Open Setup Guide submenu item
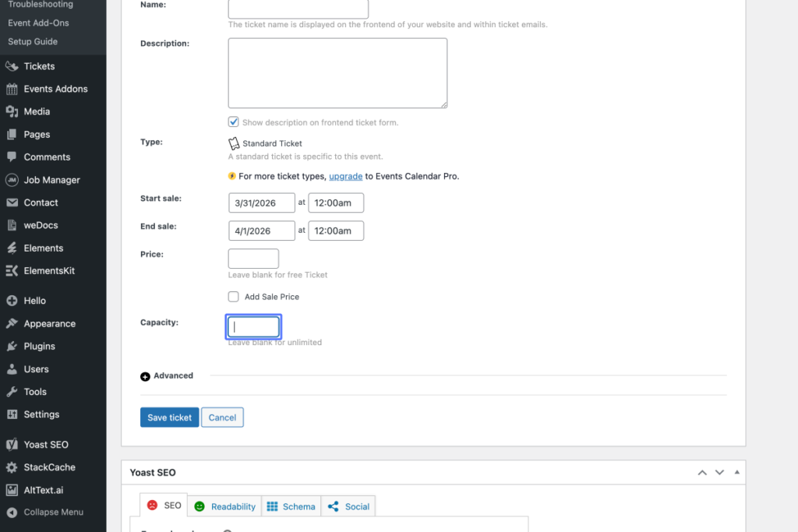This screenshot has height=532, width=798. [33, 42]
